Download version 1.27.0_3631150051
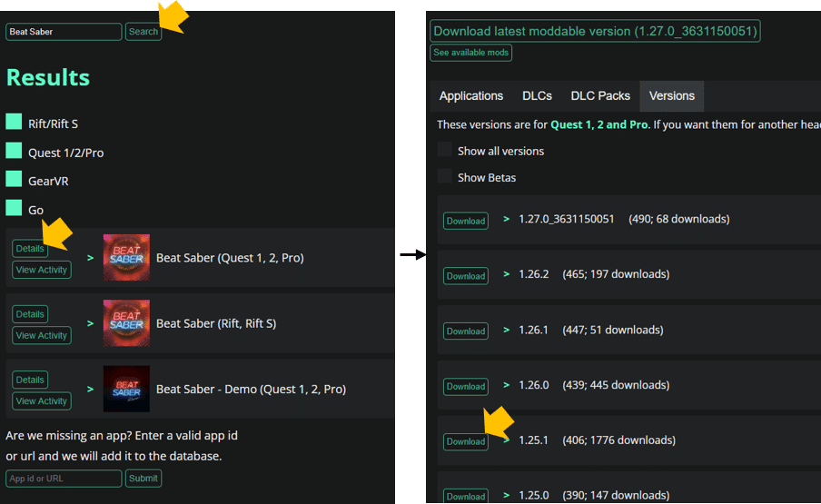The width and height of the screenshot is (821, 504). (x=466, y=221)
